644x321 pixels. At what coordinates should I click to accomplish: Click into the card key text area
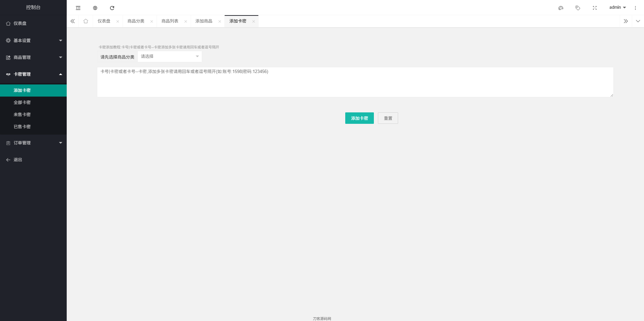355,82
